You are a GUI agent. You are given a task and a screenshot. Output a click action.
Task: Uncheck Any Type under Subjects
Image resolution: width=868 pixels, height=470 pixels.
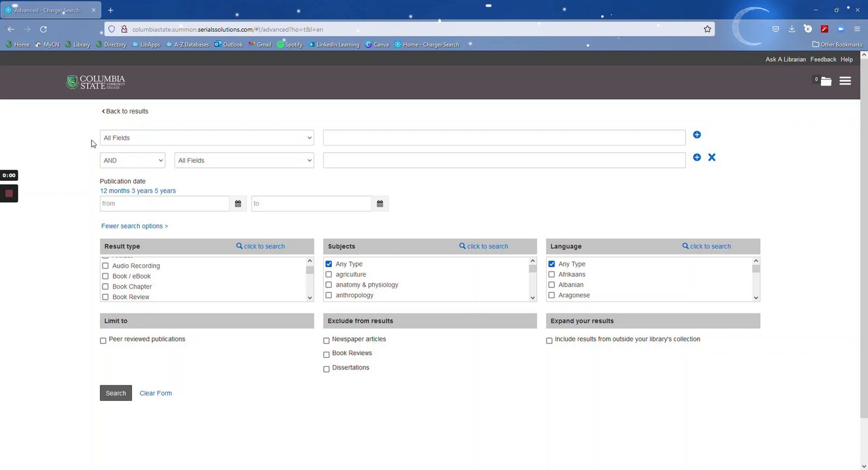pos(329,264)
